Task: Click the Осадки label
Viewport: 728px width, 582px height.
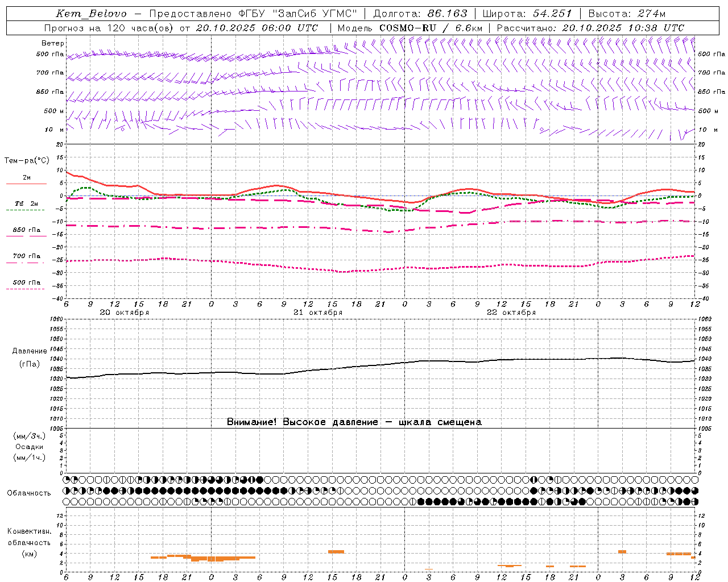Action: pyautogui.click(x=30, y=447)
